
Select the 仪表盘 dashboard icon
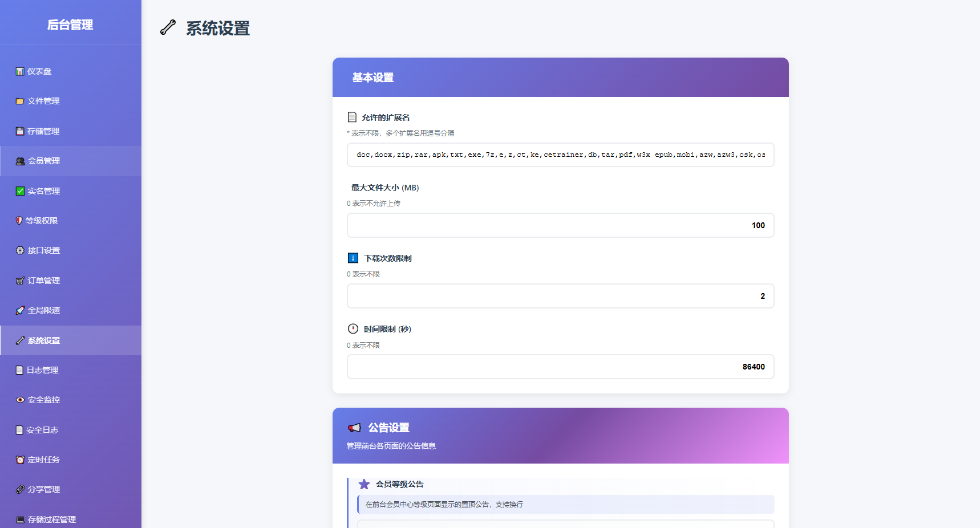pos(19,71)
